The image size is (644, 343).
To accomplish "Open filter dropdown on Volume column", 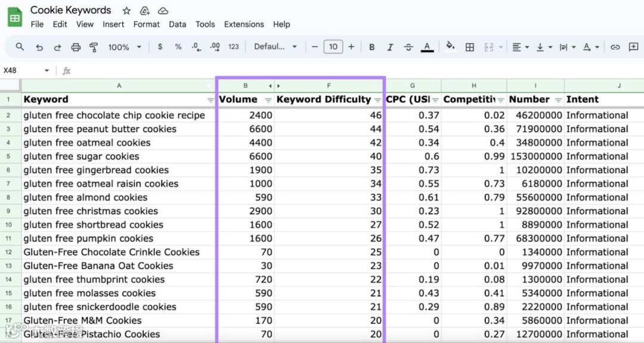I will point(268,100).
